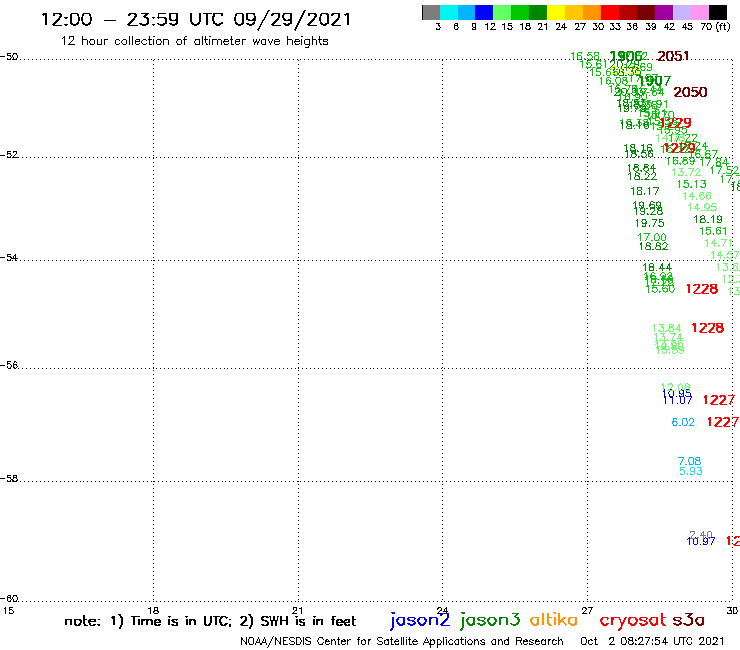This screenshot has height=650, width=740.
Task: Click the '12:00 – 23:59 UTC 09/29/2021' title
Action: click(x=196, y=19)
